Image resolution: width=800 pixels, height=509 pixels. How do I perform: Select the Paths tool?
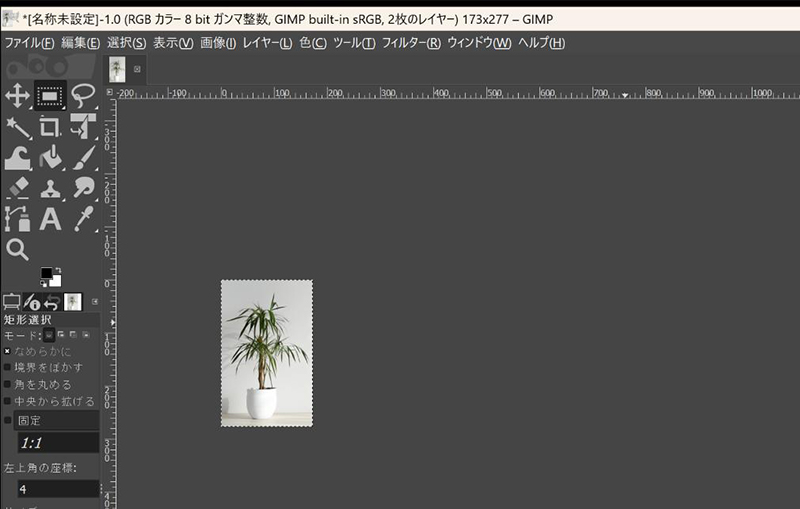pos(17,219)
